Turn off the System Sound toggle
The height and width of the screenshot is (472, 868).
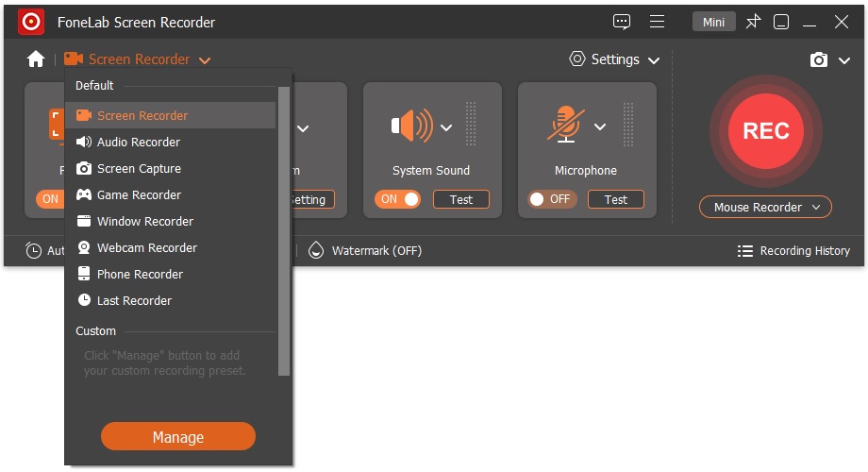pyautogui.click(x=397, y=199)
